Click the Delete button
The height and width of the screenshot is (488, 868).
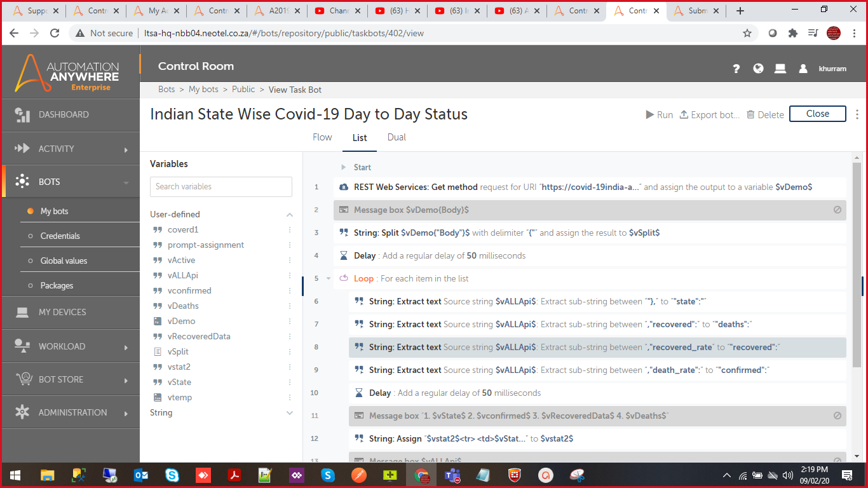(765, 114)
